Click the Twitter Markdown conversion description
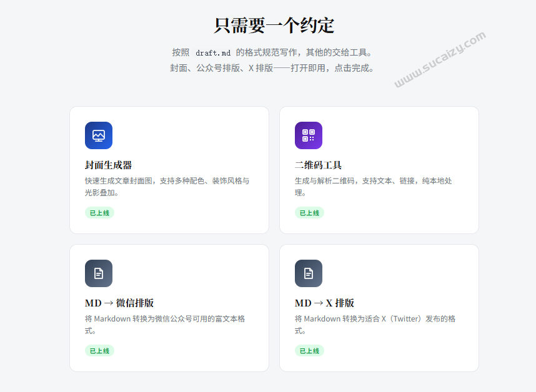 pos(375,325)
